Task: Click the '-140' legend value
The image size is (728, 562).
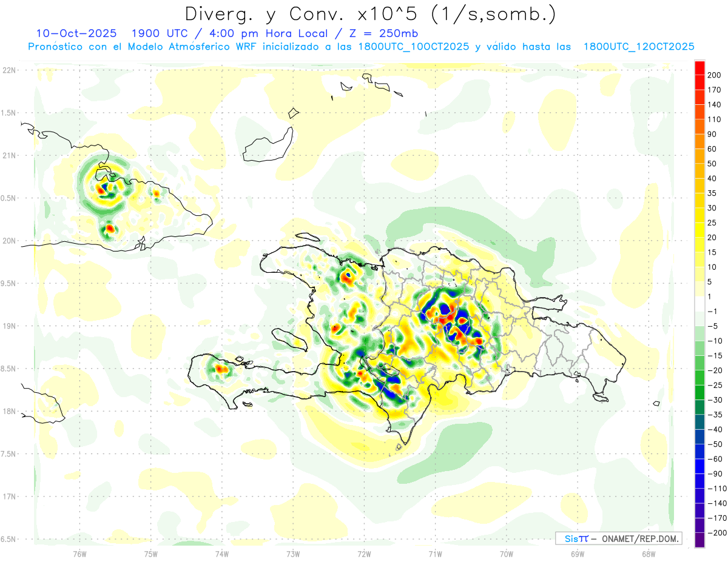Action: pyautogui.click(x=718, y=503)
